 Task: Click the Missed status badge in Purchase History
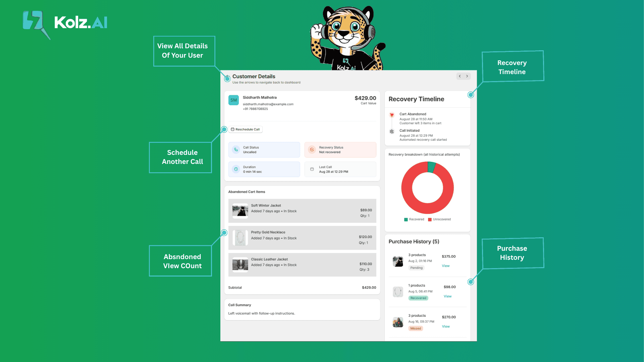(416, 328)
